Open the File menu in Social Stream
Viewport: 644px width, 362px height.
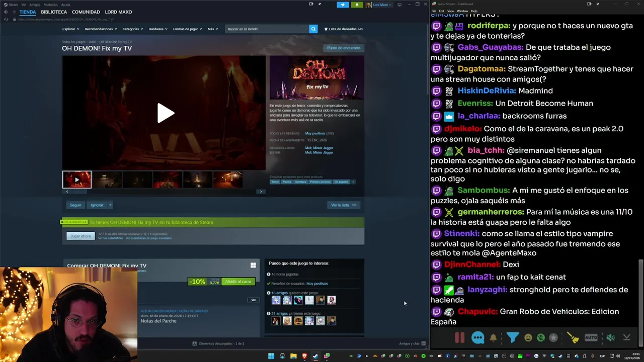434,11
